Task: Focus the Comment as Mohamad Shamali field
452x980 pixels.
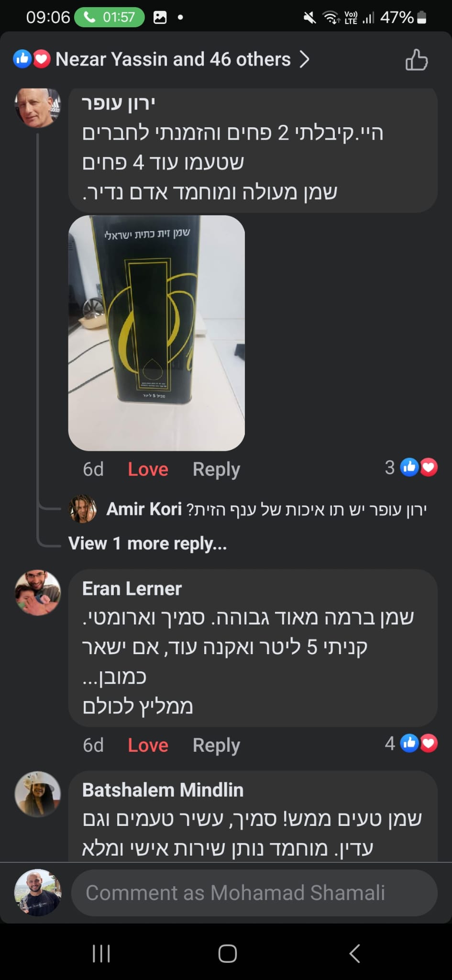Action: (x=254, y=893)
